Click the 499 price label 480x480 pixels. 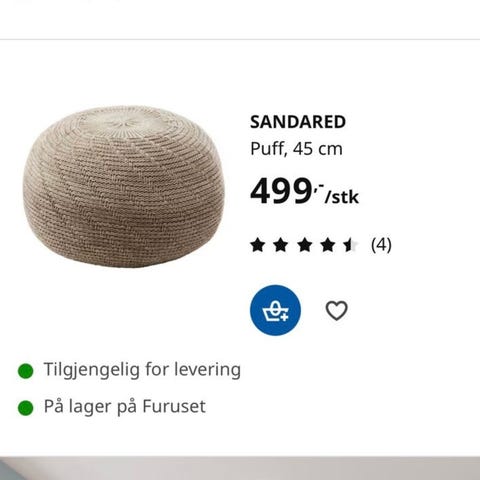[280, 191]
